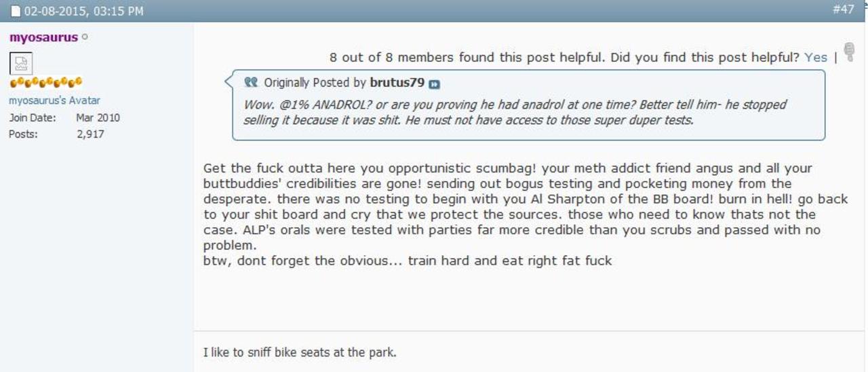Click the post document icon beside the date

(16, 11)
